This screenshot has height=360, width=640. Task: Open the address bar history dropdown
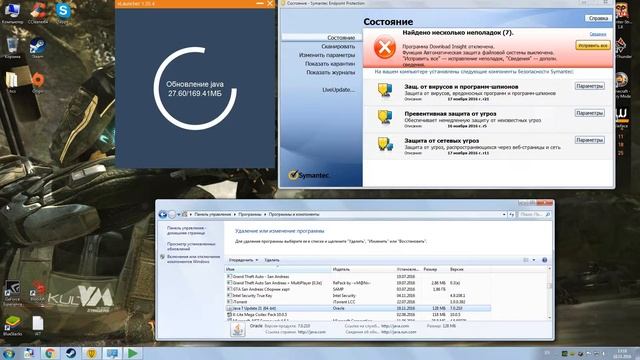pyautogui.click(x=504, y=214)
